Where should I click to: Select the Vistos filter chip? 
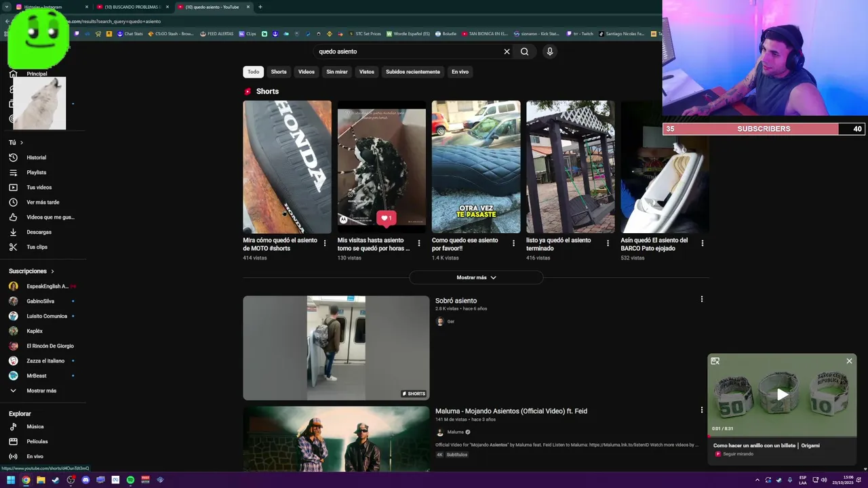(367, 72)
